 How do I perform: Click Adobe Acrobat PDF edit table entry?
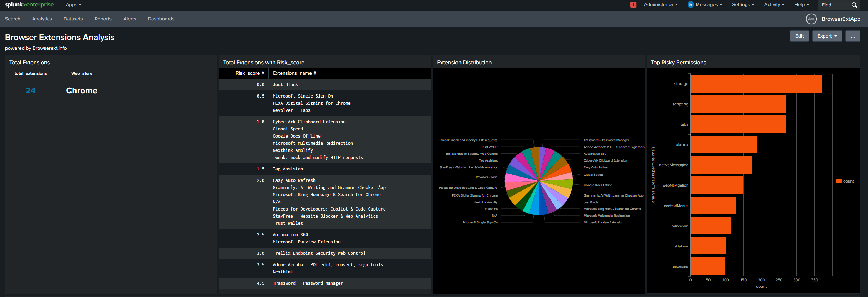[328, 265]
